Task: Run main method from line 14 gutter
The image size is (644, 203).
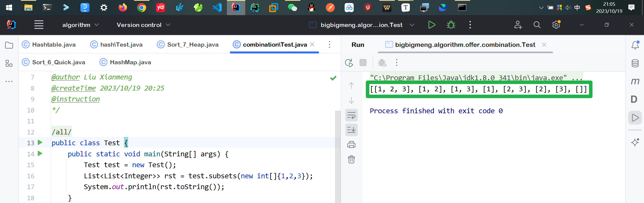Action: [x=40, y=153]
